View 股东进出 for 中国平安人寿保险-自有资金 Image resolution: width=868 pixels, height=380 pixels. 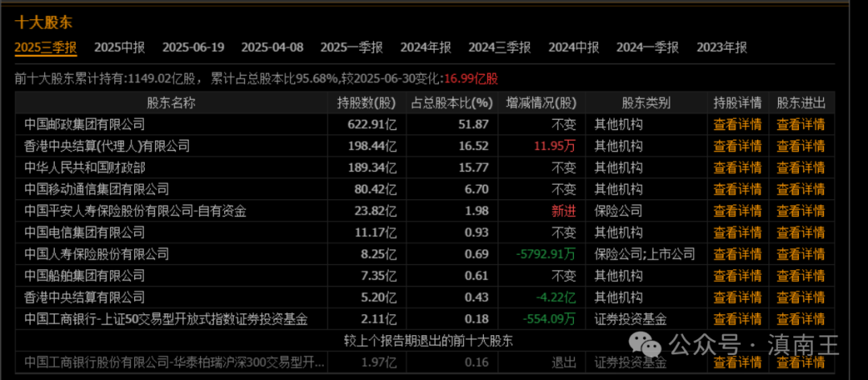801,210
